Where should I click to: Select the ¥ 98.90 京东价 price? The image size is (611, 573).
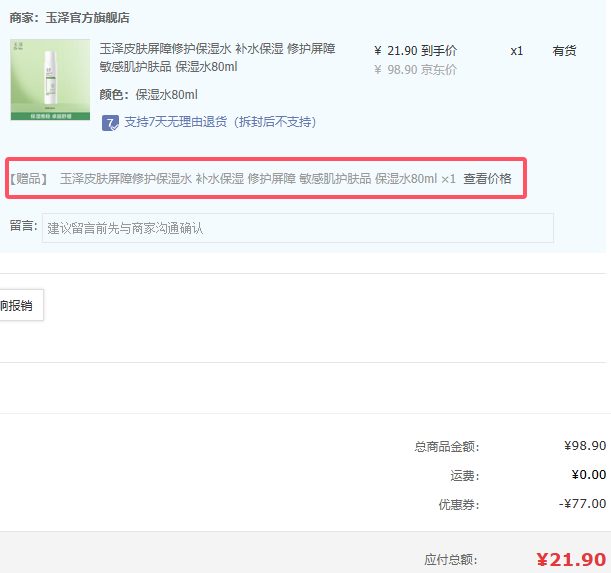click(x=415, y=70)
